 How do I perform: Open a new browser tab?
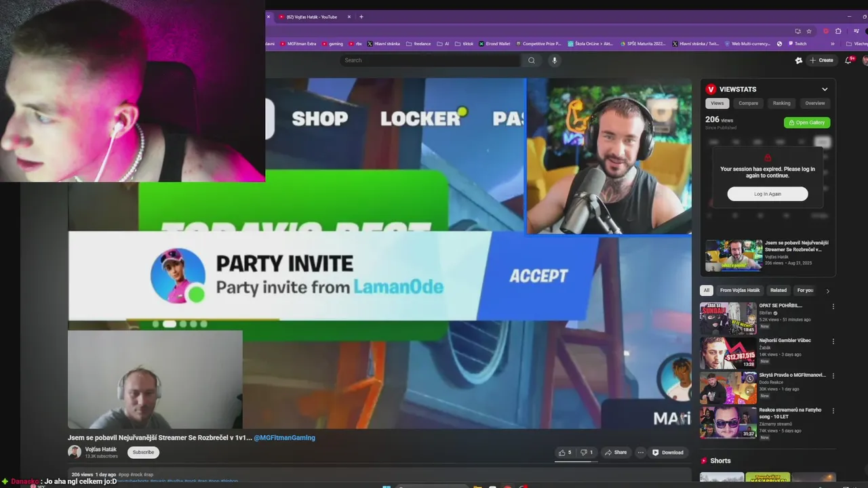tap(361, 17)
